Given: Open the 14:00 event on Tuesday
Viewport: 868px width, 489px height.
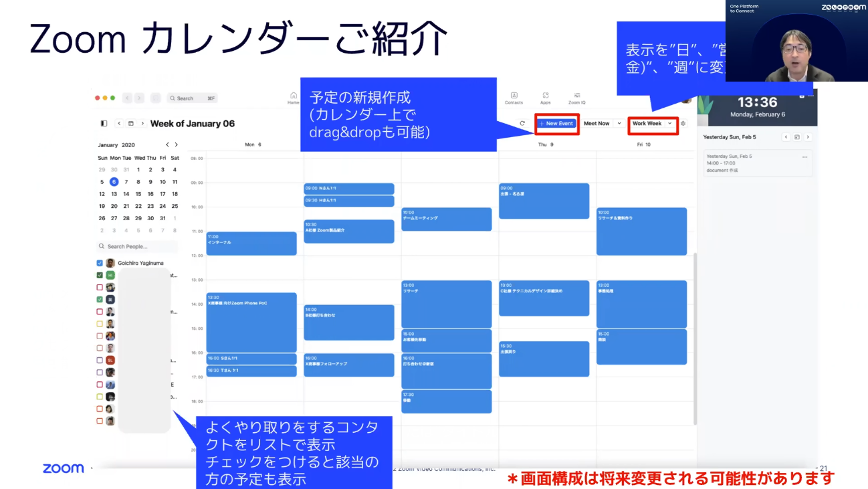Looking at the screenshot, I should point(349,322).
